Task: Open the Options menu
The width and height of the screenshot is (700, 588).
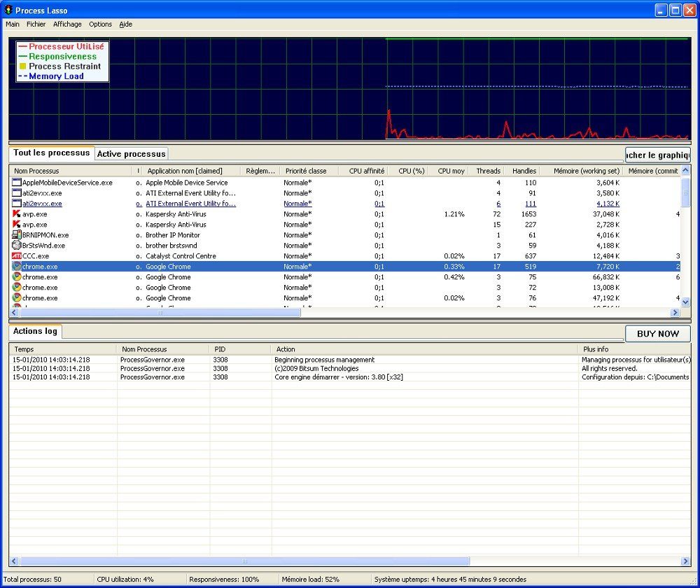Action: (x=100, y=24)
